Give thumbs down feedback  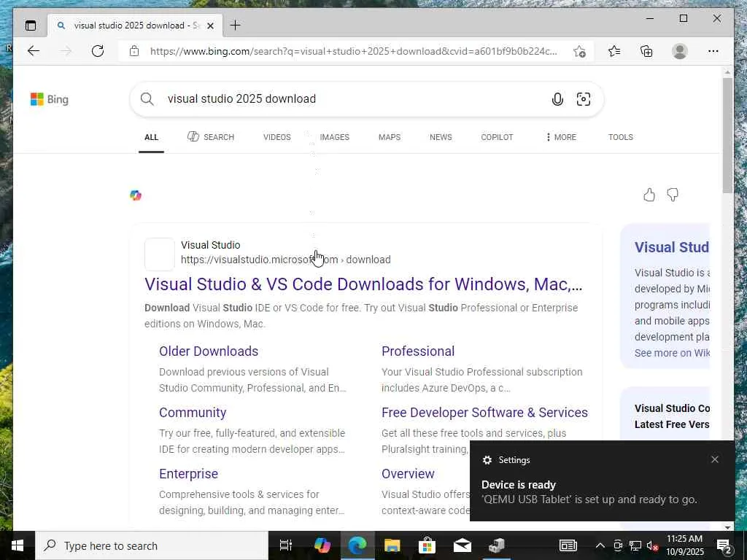click(673, 195)
